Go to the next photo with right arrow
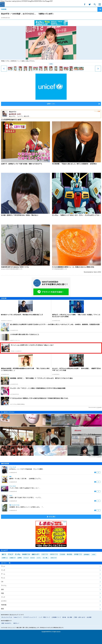The height and width of the screenshot is (644, 102). [x=98, y=68]
